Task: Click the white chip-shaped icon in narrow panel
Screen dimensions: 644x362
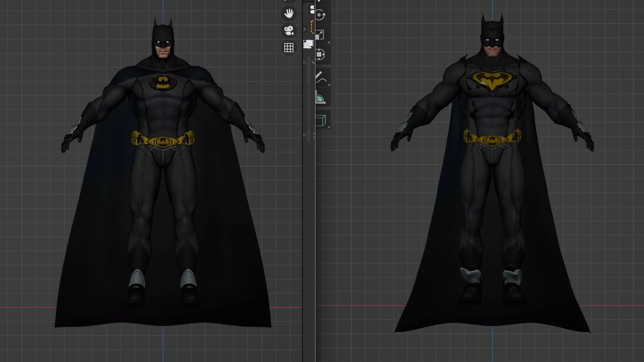Action: point(308,44)
